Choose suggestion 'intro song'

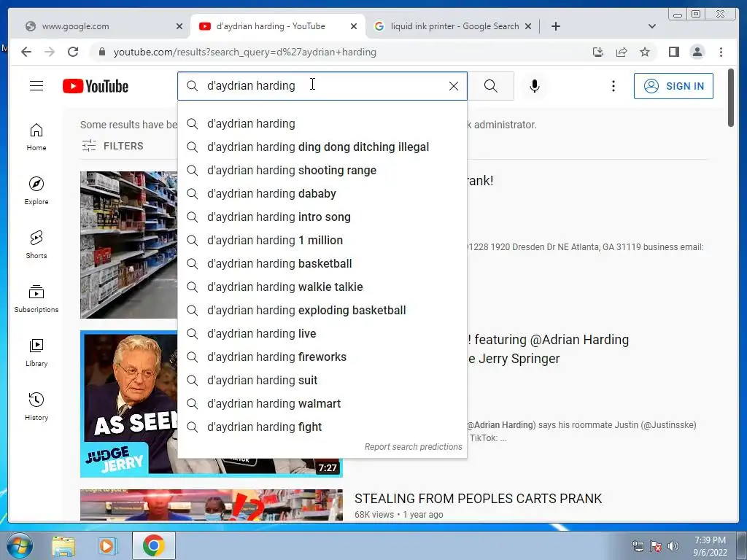322,217
